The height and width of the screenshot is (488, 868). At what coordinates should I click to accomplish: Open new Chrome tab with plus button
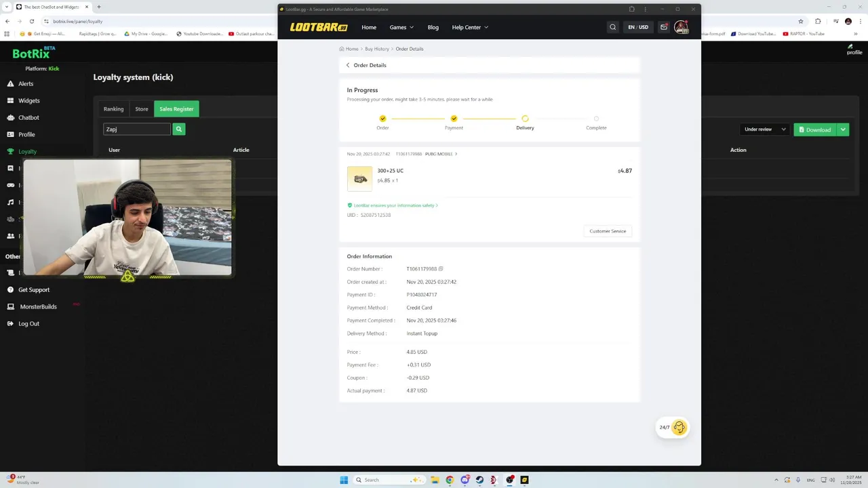(99, 7)
